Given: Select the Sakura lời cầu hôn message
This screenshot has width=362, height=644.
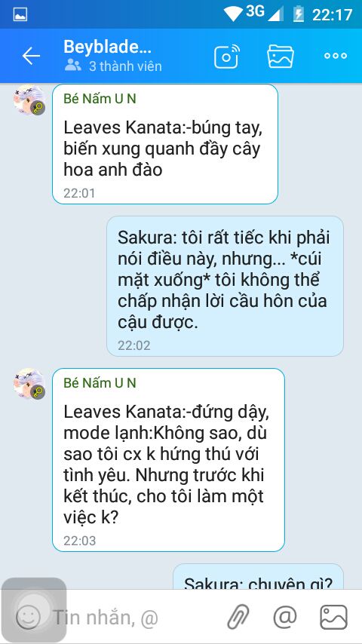Looking at the screenshot, I should [x=225, y=286].
